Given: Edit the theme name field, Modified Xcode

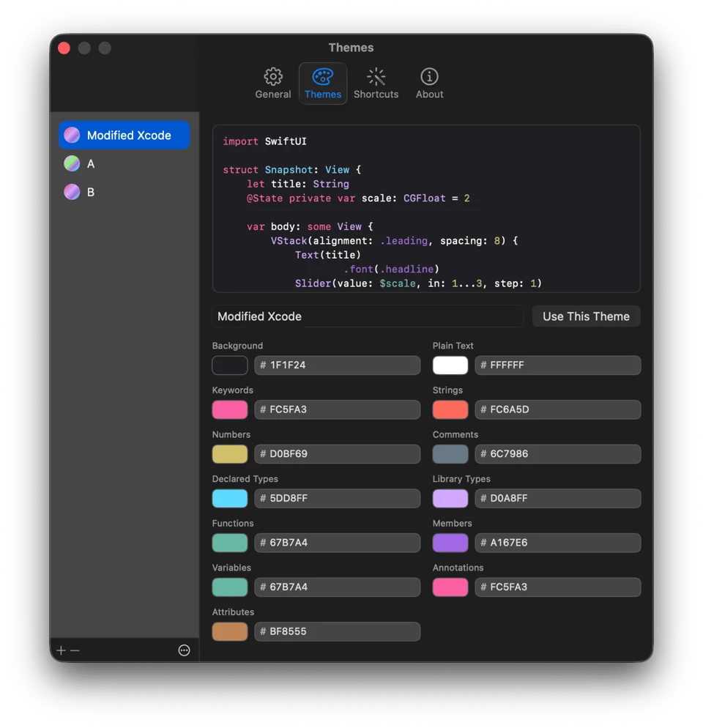Looking at the screenshot, I should tap(368, 316).
